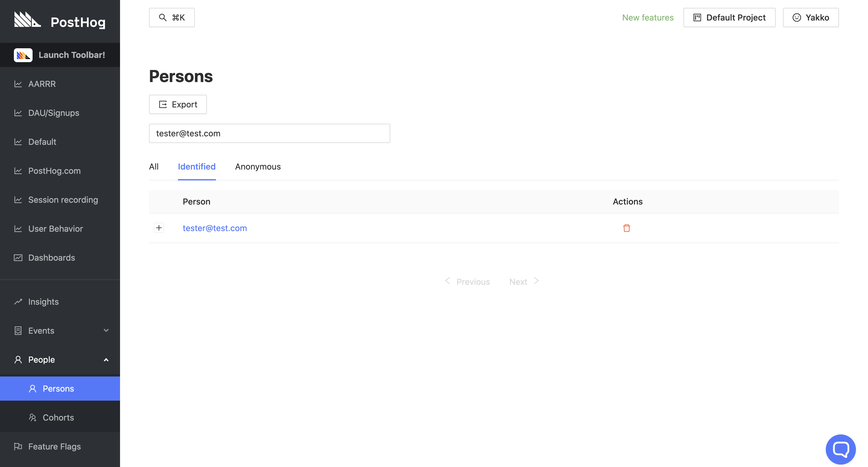This screenshot has width=868, height=467.
Task: Open the Default Project switcher
Action: 729,17
